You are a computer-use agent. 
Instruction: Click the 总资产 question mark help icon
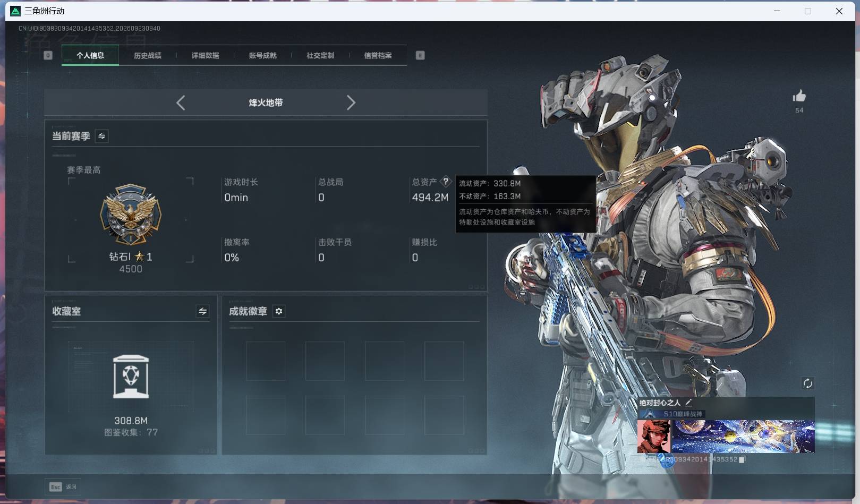tap(446, 182)
